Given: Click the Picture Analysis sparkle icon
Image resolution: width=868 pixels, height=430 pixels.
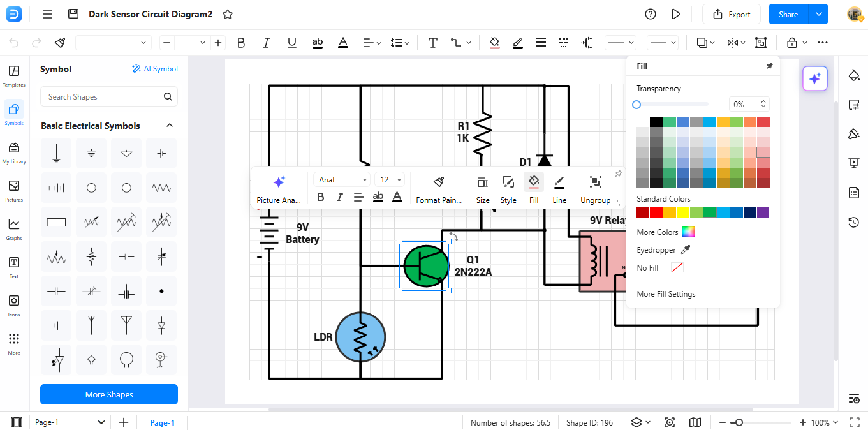Looking at the screenshot, I should tap(279, 181).
